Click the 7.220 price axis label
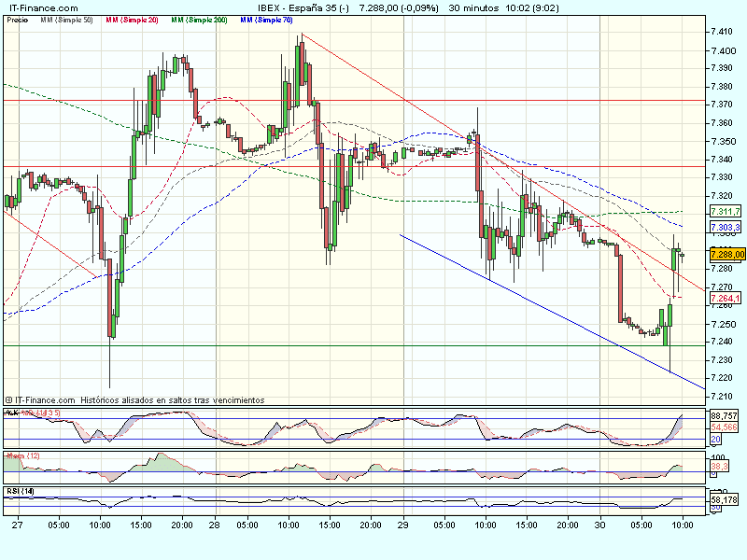This screenshot has height=560, width=747. (x=721, y=378)
